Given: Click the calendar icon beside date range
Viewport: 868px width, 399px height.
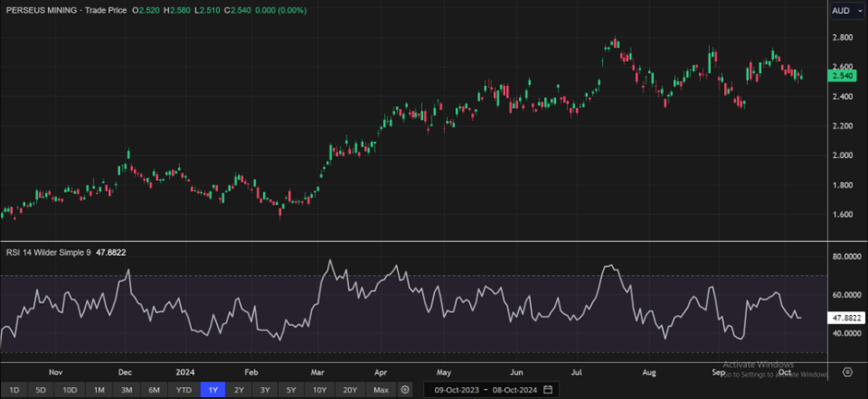Looking at the screenshot, I should point(548,390).
